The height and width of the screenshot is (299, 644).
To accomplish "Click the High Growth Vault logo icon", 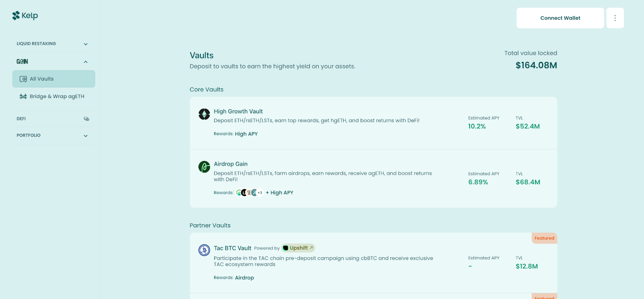I will pyautogui.click(x=204, y=114).
